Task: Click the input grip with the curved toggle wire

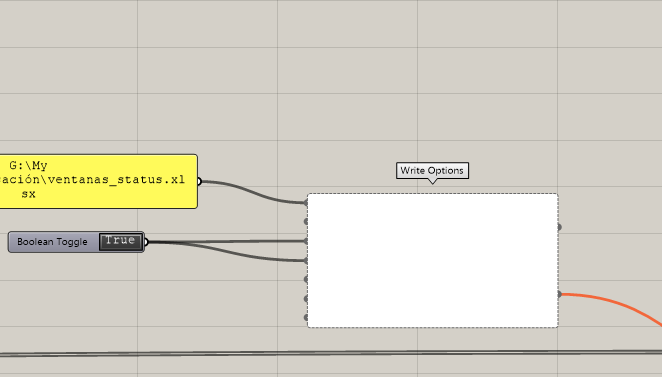Action: point(306,260)
